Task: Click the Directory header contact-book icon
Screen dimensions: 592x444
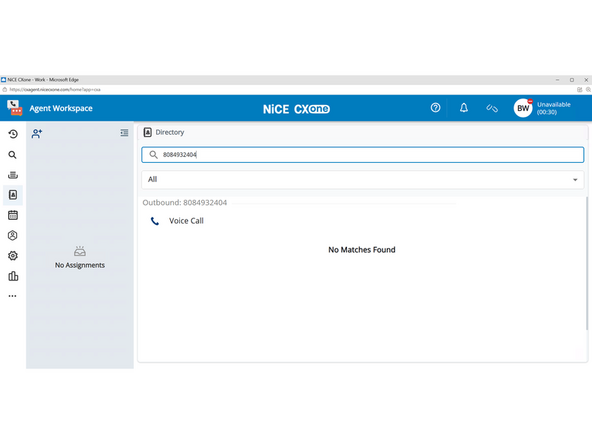Action: [148, 132]
